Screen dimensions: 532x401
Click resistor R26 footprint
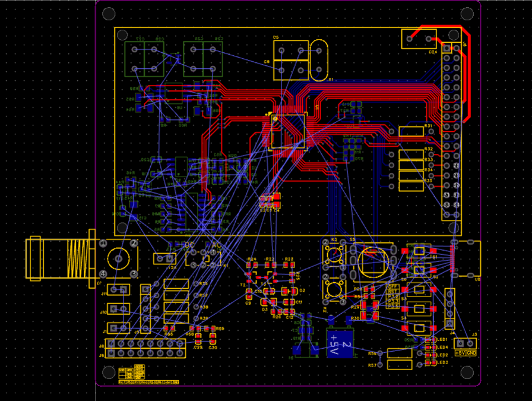tap(277, 311)
